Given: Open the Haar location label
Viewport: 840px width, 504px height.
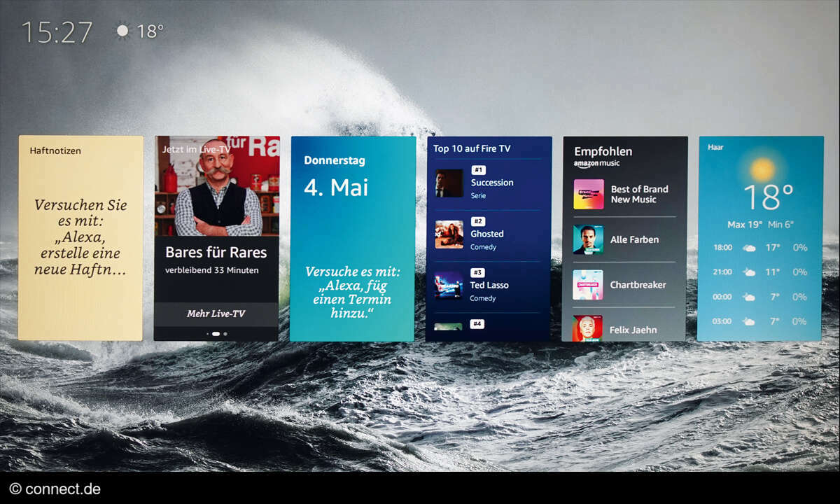Looking at the screenshot, I should coord(715,148).
